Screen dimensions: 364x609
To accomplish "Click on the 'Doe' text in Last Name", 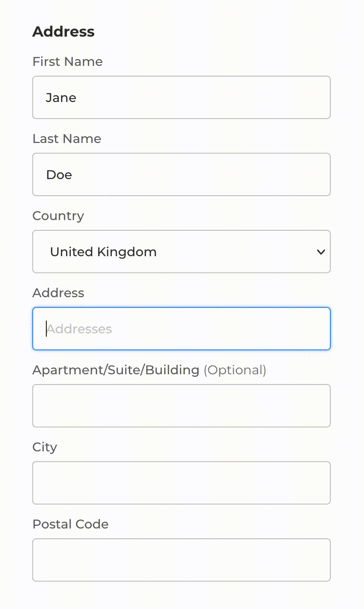I will (59, 175).
